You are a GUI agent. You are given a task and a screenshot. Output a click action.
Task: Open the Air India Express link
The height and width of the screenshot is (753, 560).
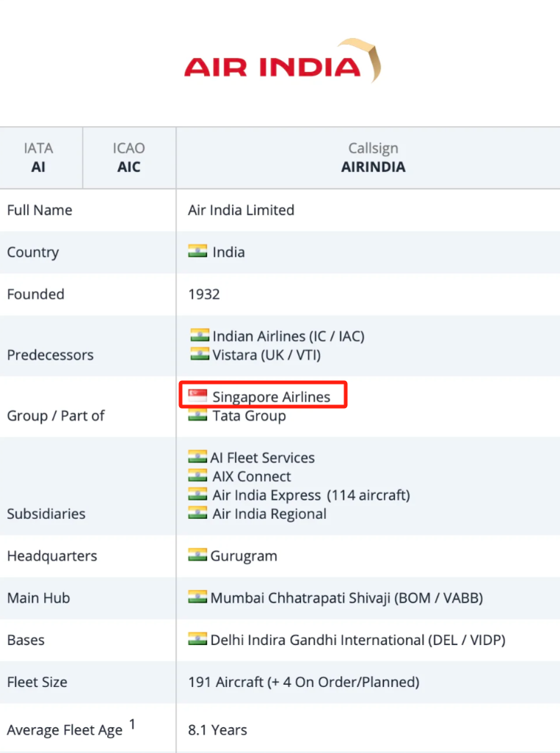tap(266, 495)
